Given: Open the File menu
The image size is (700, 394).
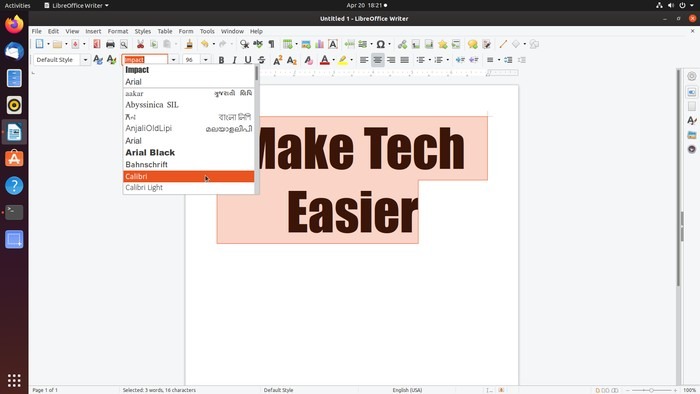Looking at the screenshot, I should click(x=37, y=31).
